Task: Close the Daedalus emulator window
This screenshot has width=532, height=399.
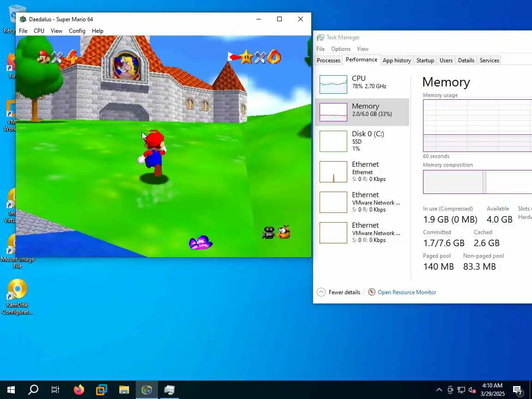Action: point(300,19)
